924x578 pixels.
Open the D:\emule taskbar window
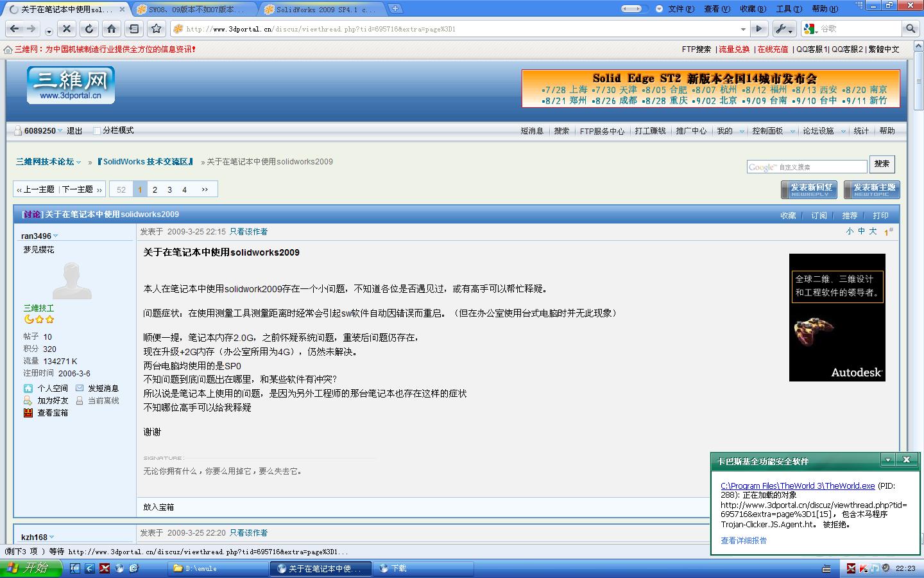click(218, 568)
